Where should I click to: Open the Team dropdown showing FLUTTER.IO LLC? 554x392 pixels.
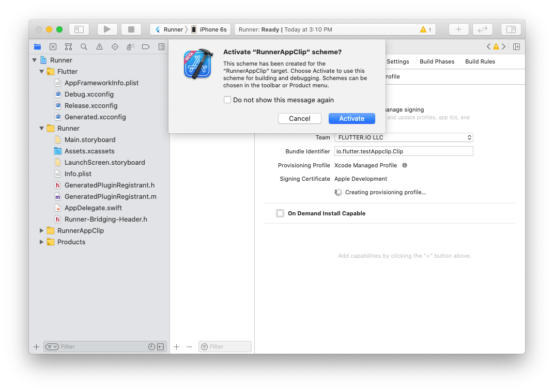(403, 137)
